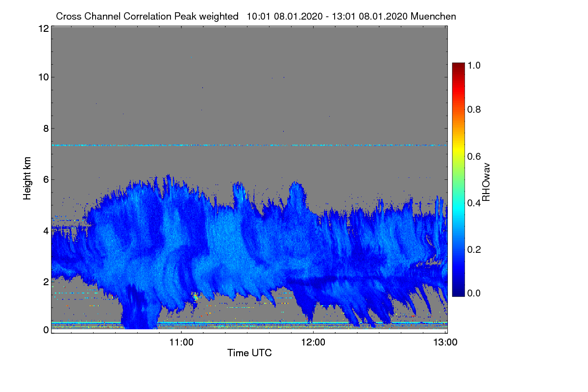Viewport: 588px width, 392px height.
Task: Click the '11:00' time axis tick label
Action: coord(181,342)
